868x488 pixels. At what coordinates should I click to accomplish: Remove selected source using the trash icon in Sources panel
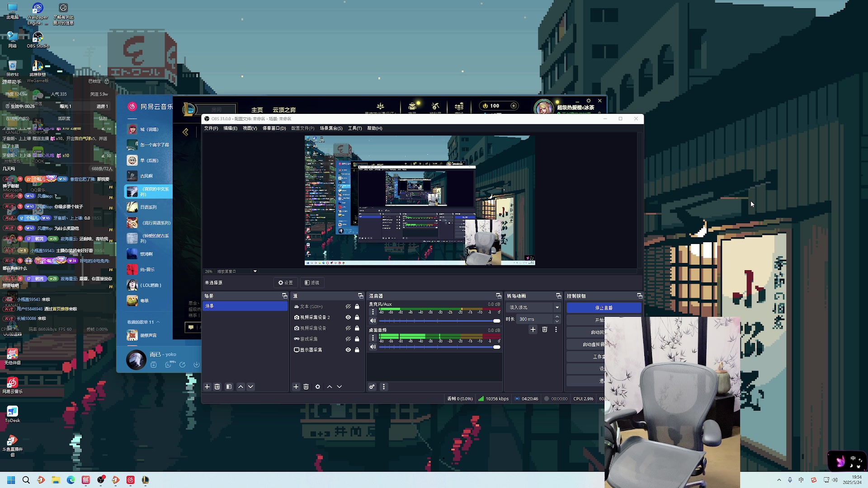tap(306, 387)
